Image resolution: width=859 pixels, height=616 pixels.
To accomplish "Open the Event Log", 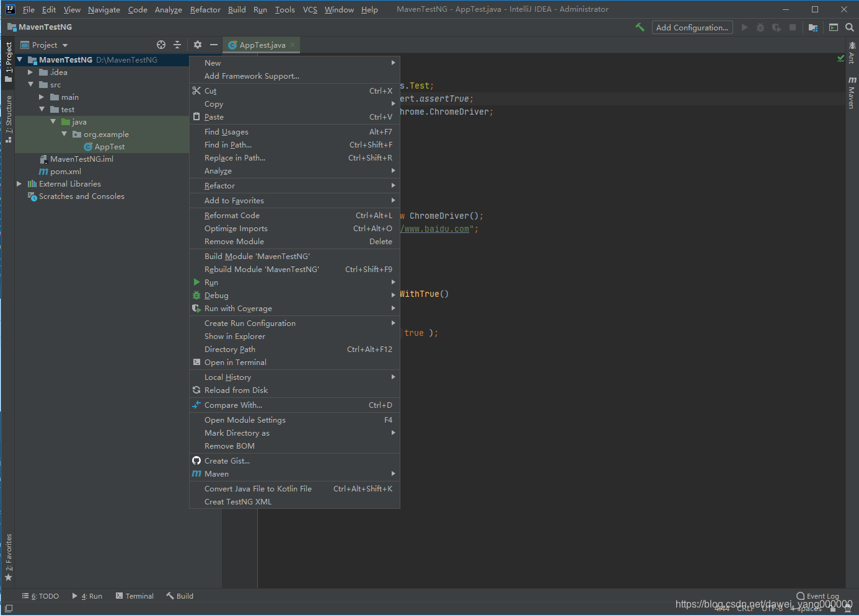I will coord(817,596).
